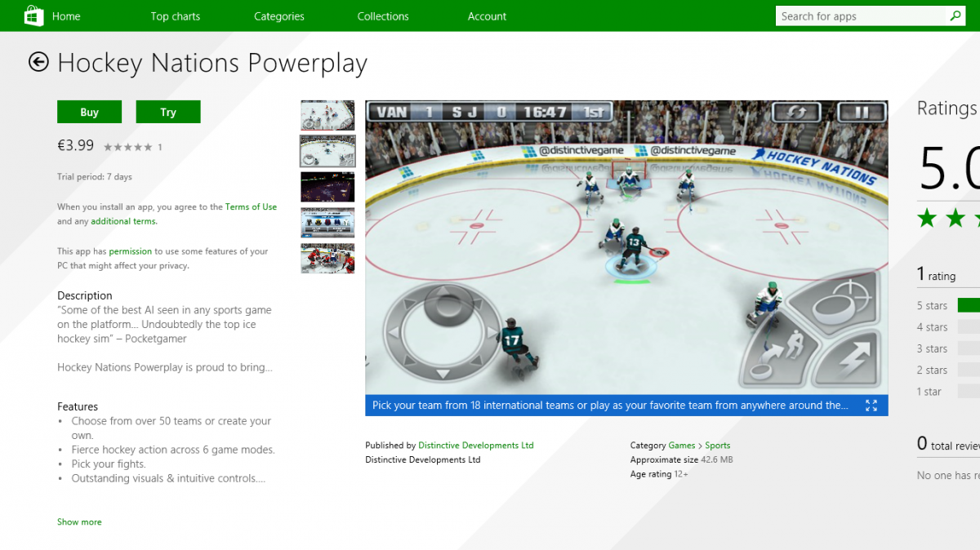This screenshot has width=980, height=550.
Task: Select the fifth screenshot thumbnail
Action: tap(327, 258)
